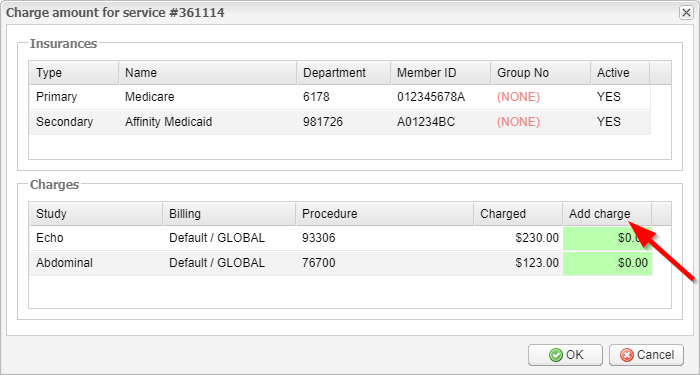Click the Group No column header
The height and width of the screenshot is (375, 700).
point(541,73)
